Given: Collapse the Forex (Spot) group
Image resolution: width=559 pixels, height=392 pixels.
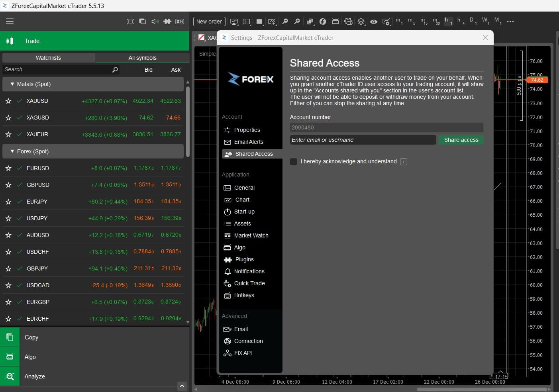Looking at the screenshot, I should coord(12,151).
